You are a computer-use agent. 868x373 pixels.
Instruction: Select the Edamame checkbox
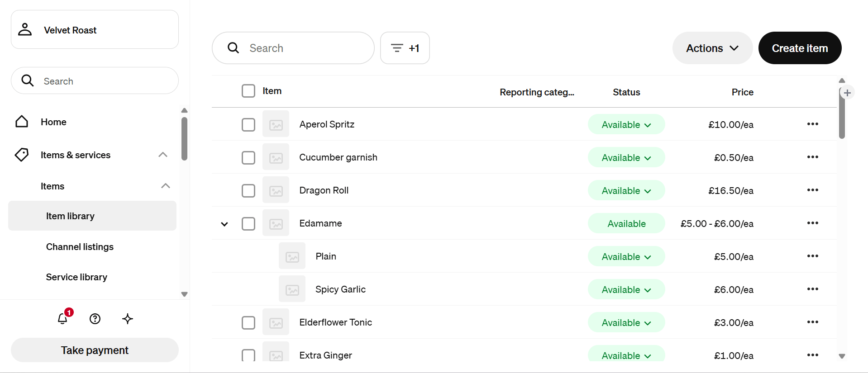click(x=248, y=223)
